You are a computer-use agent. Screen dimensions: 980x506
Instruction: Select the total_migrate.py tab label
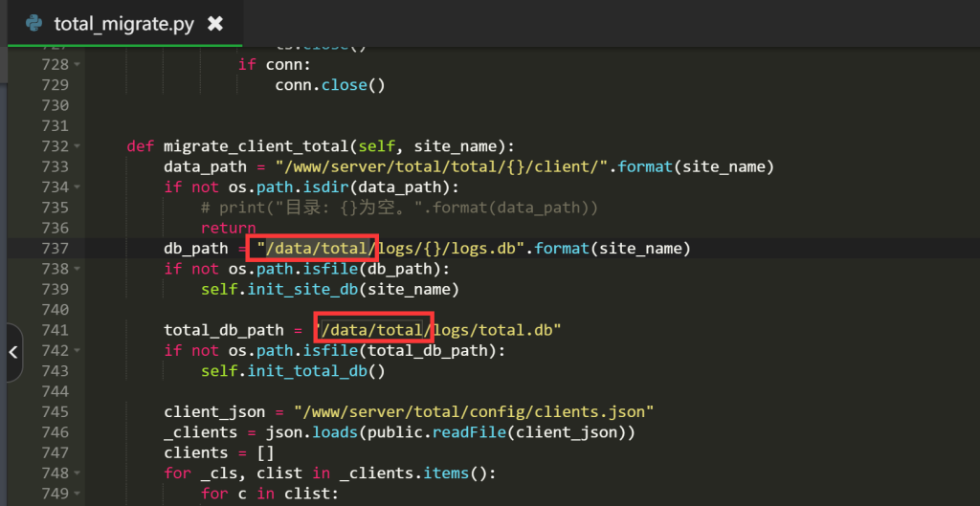click(124, 23)
